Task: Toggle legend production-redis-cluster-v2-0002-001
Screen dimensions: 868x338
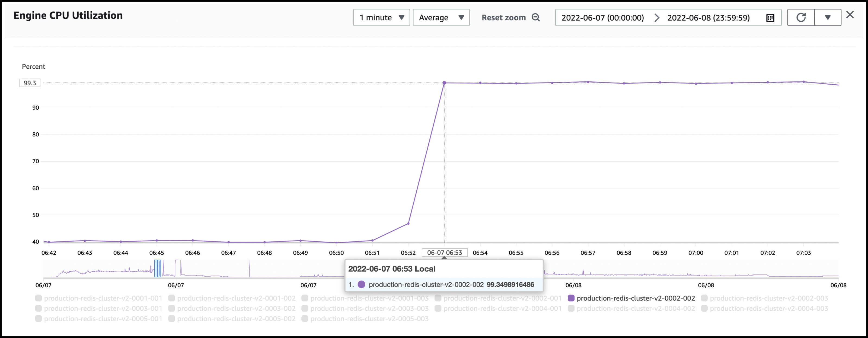Action: click(498, 298)
